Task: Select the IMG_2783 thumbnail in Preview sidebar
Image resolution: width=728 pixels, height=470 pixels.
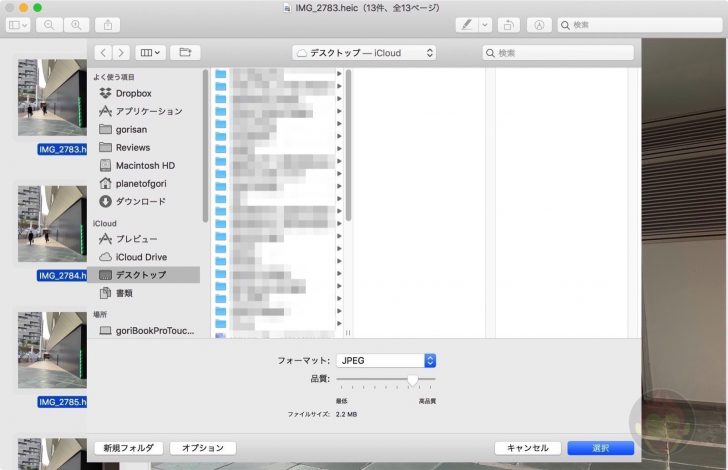Action: point(52,98)
